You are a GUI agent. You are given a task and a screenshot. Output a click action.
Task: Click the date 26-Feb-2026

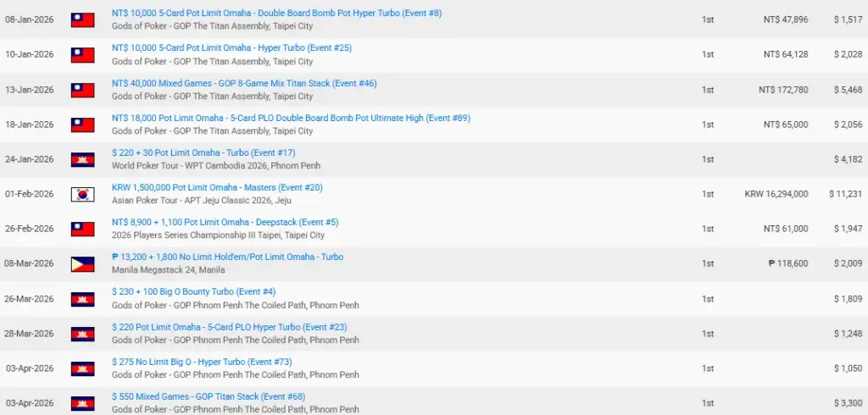[x=30, y=229]
